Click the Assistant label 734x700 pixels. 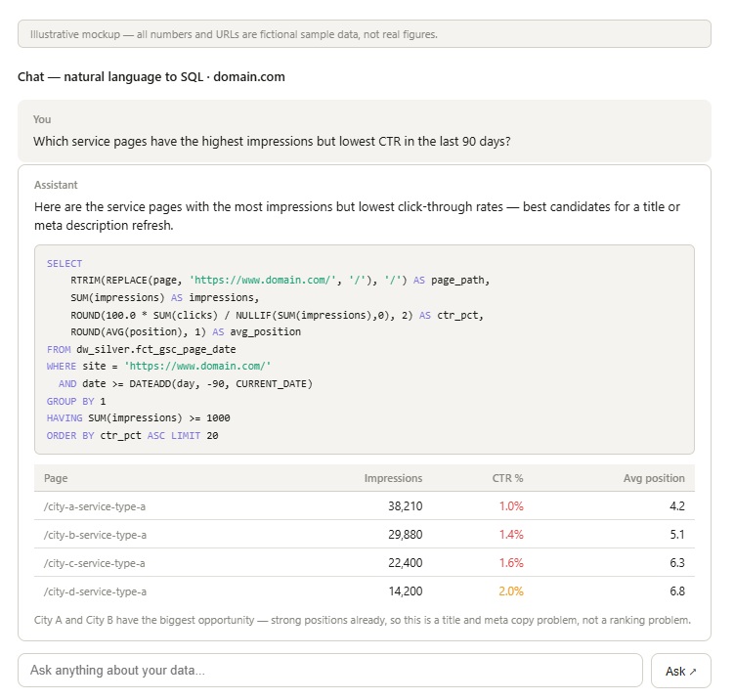click(56, 185)
